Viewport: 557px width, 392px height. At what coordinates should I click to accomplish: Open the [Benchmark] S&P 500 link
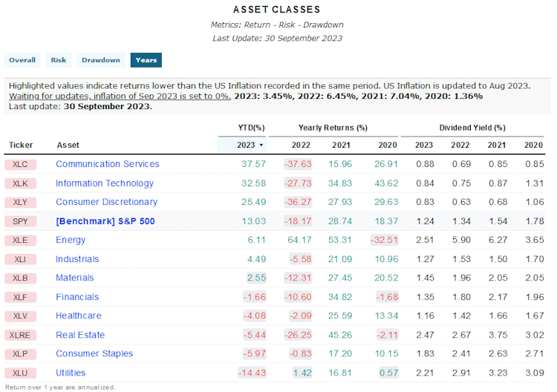click(x=105, y=221)
